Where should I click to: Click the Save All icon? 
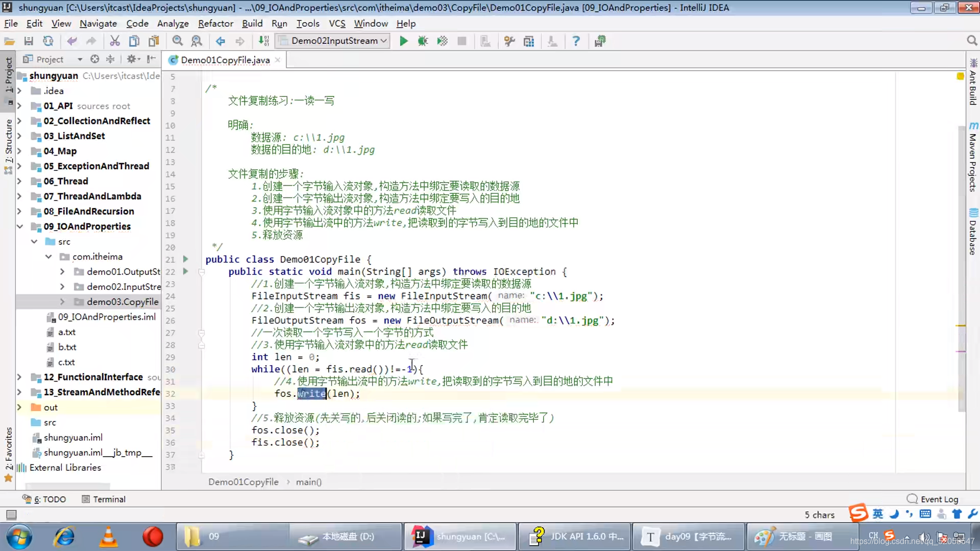[29, 41]
